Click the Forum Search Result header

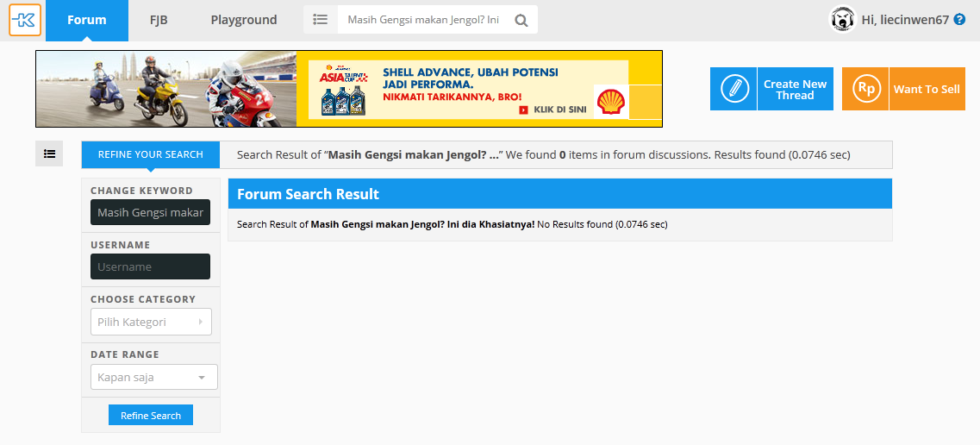click(560, 194)
